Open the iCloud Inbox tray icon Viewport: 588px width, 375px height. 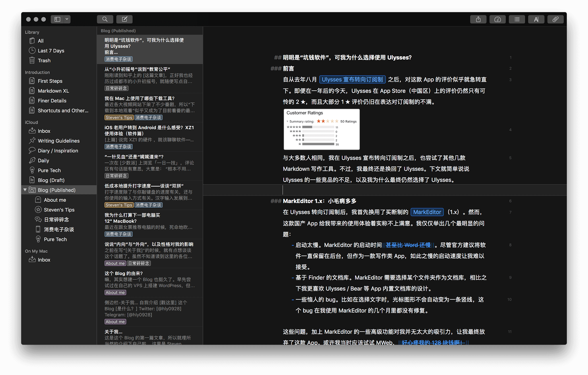click(x=32, y=131)
